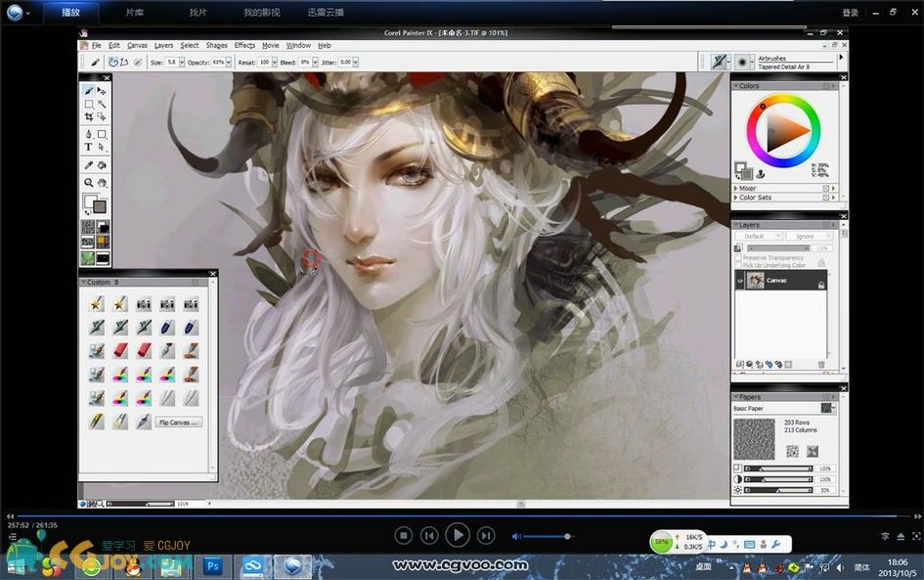Select the Dropper tool in the toolbox
The image size is (924, 580).
(88, 165)
